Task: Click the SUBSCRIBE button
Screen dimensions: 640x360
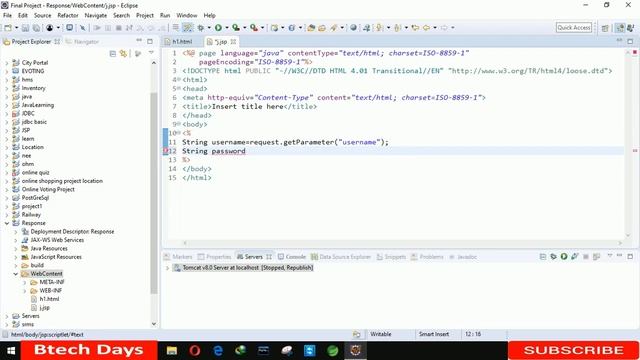Action: tap(573, 350)
